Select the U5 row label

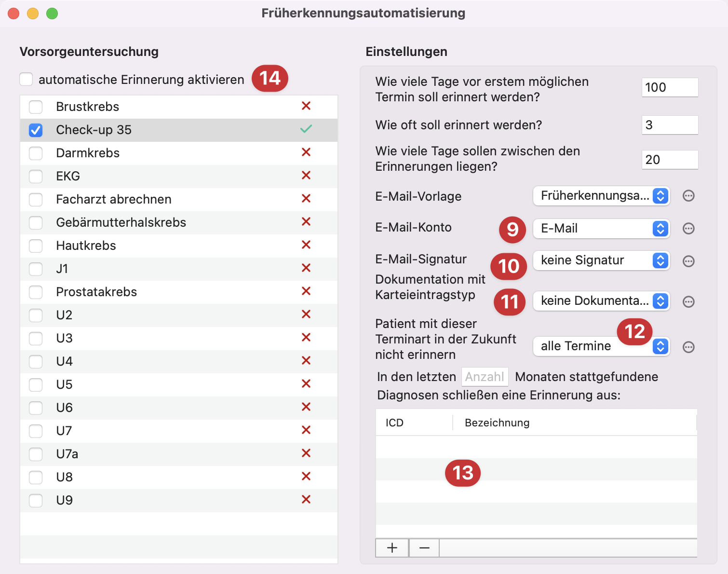64,384
